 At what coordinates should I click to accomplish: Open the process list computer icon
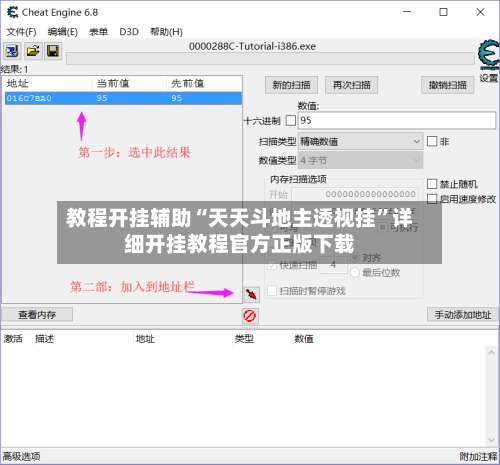coord(12,51)
